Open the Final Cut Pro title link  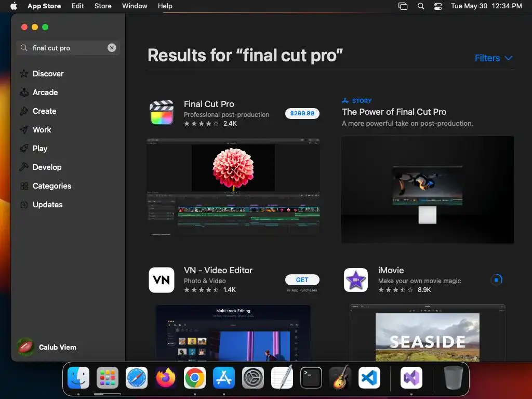209,104
